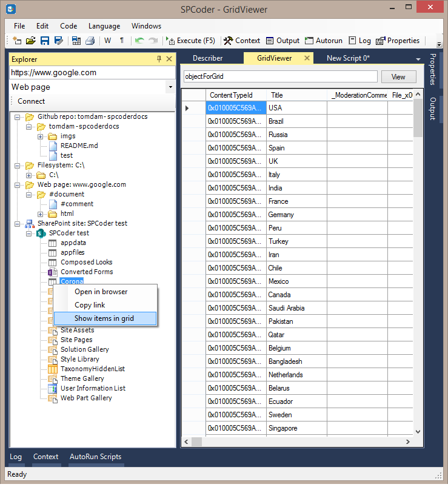Click the objectForGrid input field
Viewport: 448px width, 487px height.
(280, 76)
